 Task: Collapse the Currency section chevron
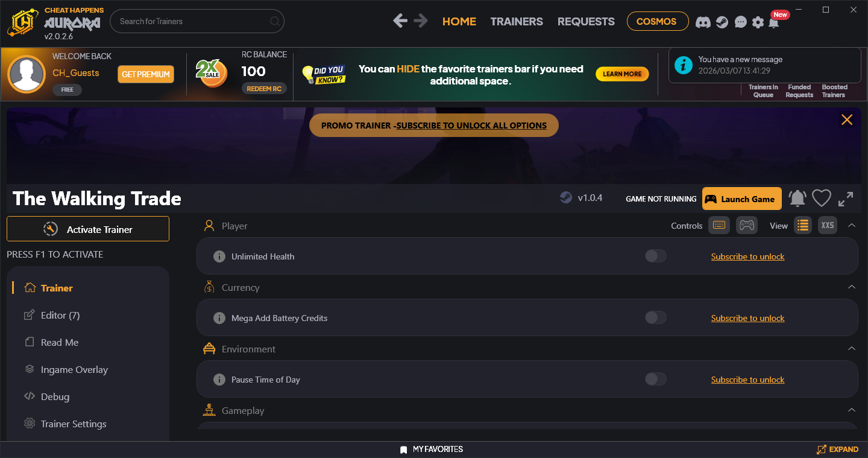(852, 287)
